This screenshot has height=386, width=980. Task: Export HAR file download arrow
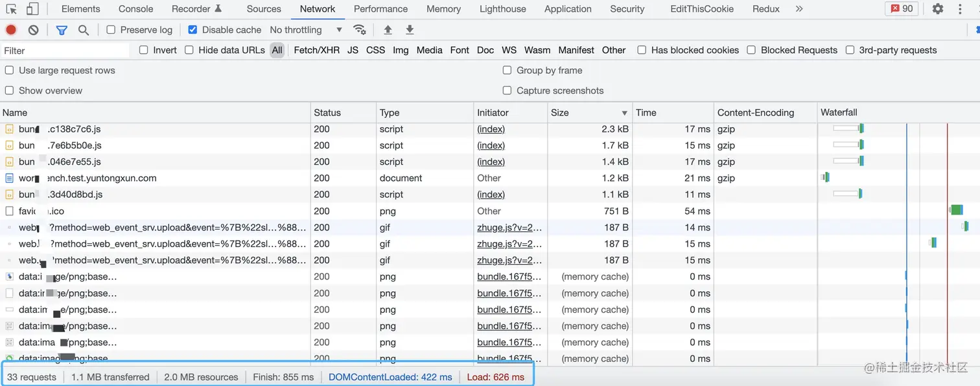click(410, 30)
